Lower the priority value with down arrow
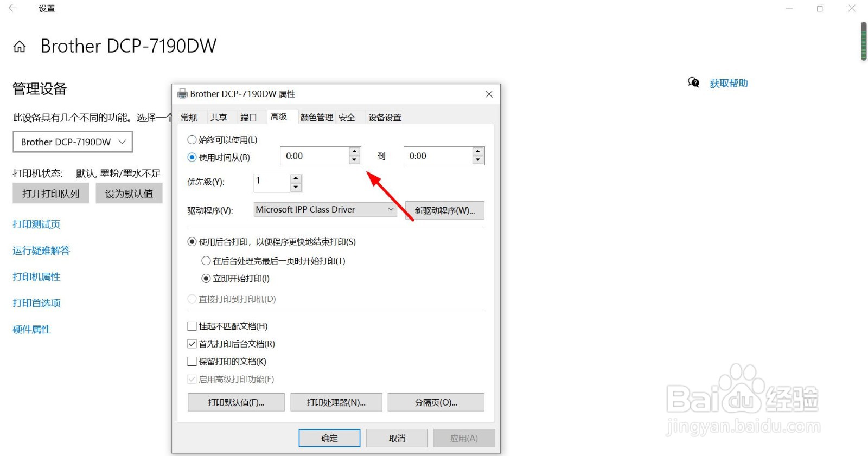The width and height of the screenshot is (868, 456). click(296, 187)
